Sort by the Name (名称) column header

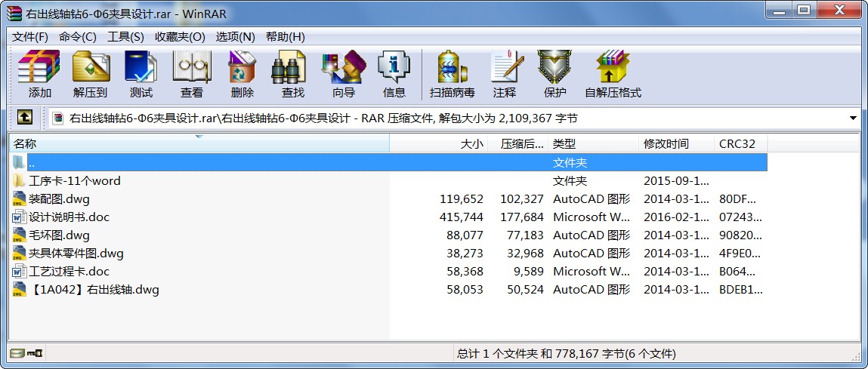tap(199, 144)
